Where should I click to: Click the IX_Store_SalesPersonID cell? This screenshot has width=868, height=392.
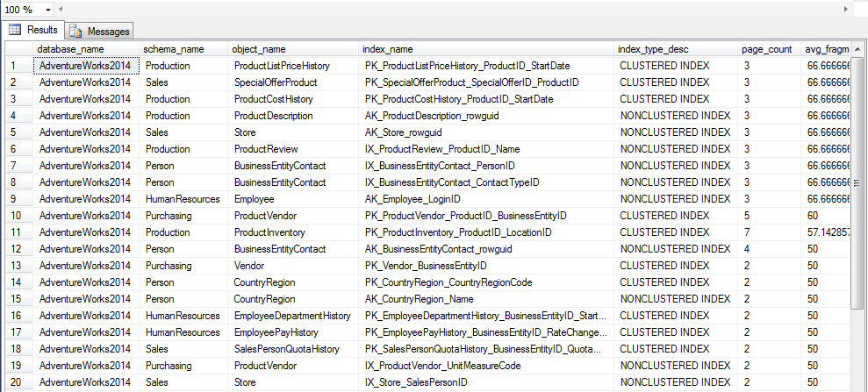[x=486, y=382]
